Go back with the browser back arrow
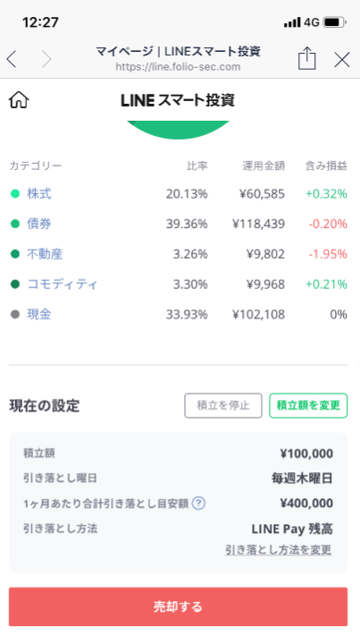 coord(12,60)
